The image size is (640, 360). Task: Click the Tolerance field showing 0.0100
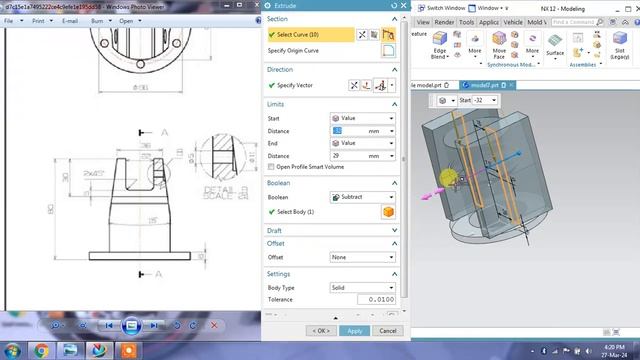tap(376, 300)
